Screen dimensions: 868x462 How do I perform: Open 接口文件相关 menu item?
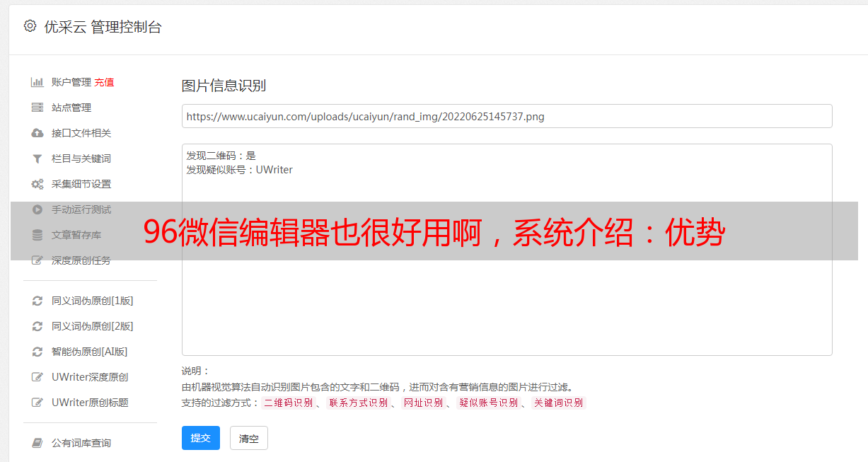click(x=81, y=133)
